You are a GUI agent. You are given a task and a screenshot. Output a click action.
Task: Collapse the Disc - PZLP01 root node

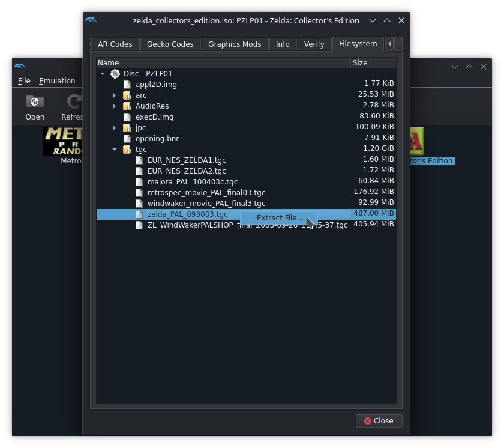pyautogui.click(x=103, y=74)
